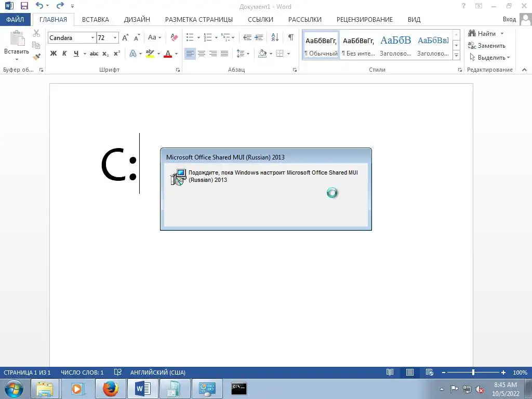Increase font size with the large A

[125, 37]
